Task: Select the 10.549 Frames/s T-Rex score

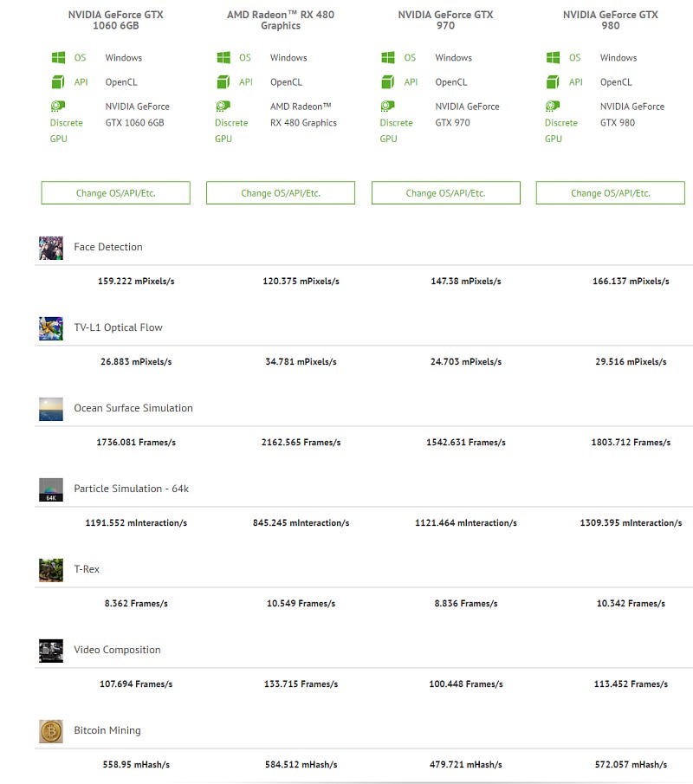Action: tap(301, 603)
